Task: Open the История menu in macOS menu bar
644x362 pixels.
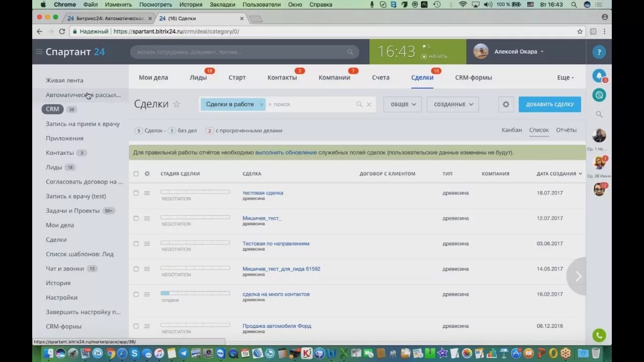Action: (191, 5)
